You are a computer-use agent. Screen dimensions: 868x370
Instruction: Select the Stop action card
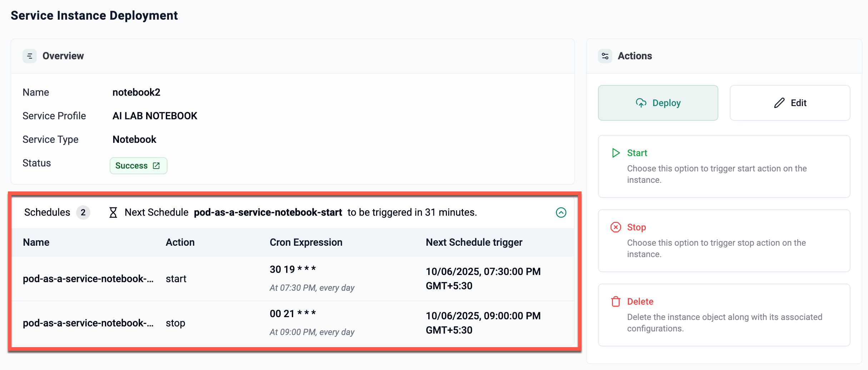[x=724, y=241]
